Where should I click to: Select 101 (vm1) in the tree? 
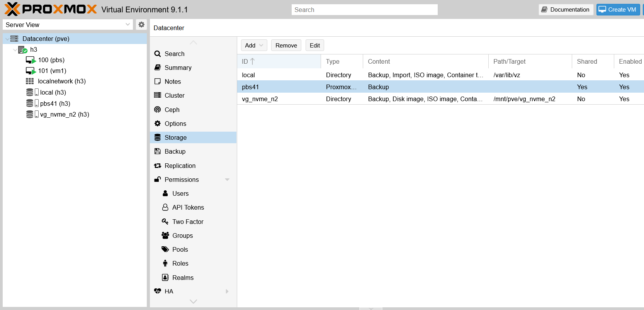coord(52,71)
